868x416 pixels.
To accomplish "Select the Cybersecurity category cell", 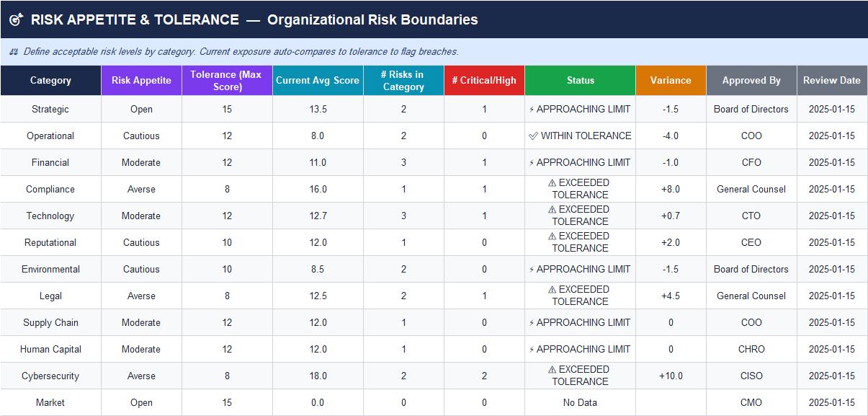I will [x=50, y=376].
